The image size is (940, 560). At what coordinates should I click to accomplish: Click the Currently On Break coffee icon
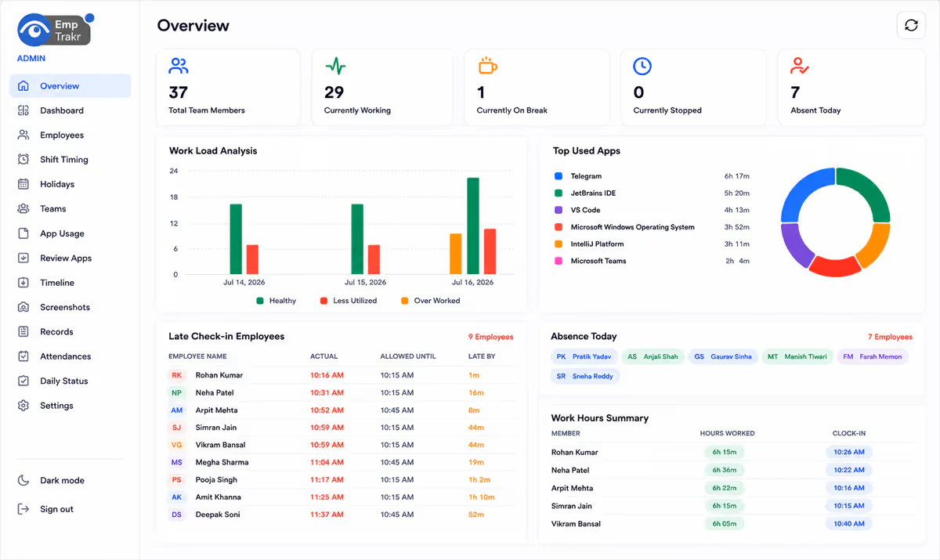click(x=487, y=66)
